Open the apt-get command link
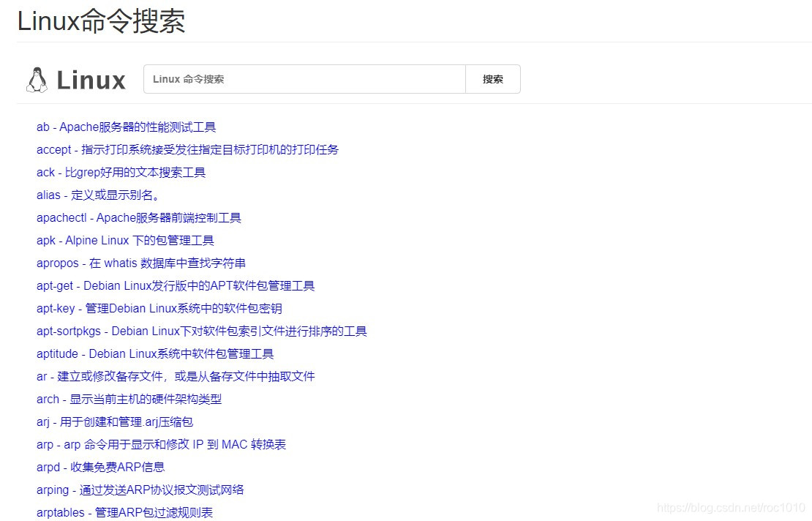Screen dimensions: 812x521 pyautogui.click(x=176, y=286)
